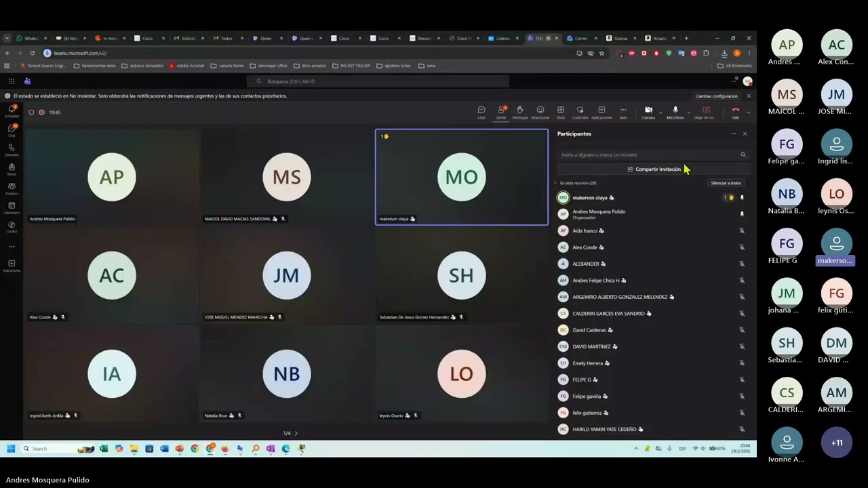Viewport: 868px width, 488px height.
Task: Select the makerson olaya video tile
Action: click(x=462, y=177)
